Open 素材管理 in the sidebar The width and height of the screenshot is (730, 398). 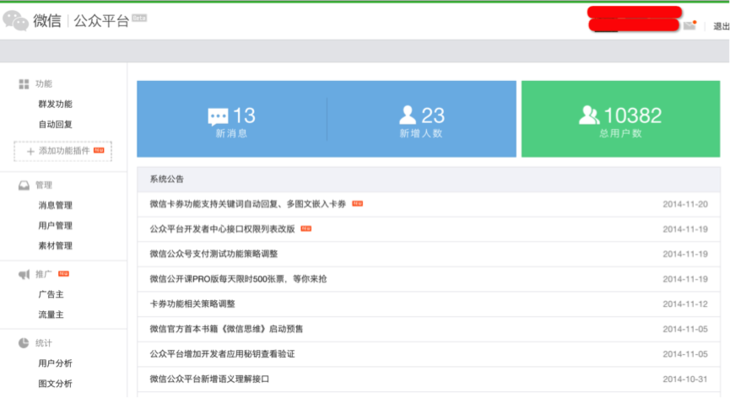coord(55,246)
